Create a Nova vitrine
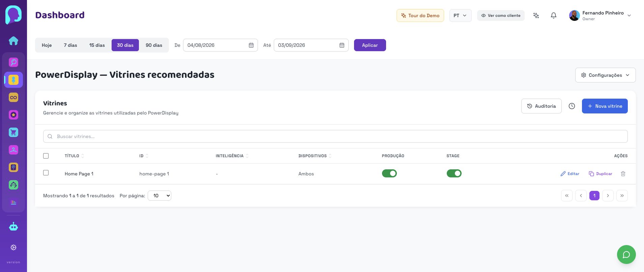 605,106
